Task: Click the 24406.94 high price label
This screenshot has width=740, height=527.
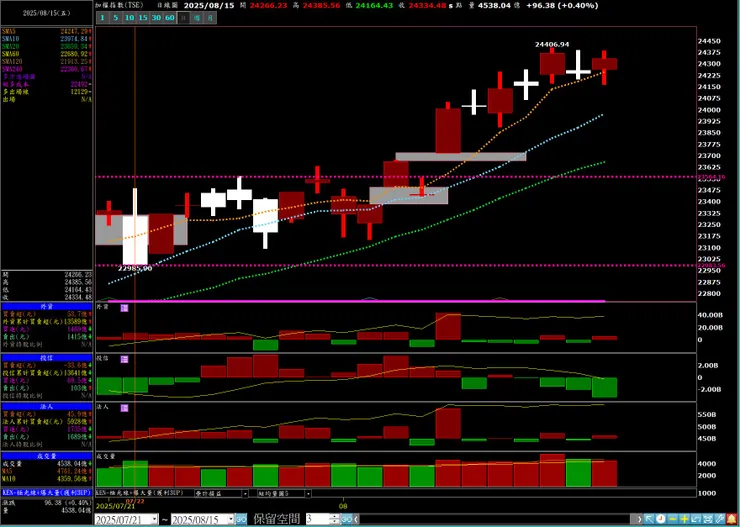Action: click(x=552, y=44)
